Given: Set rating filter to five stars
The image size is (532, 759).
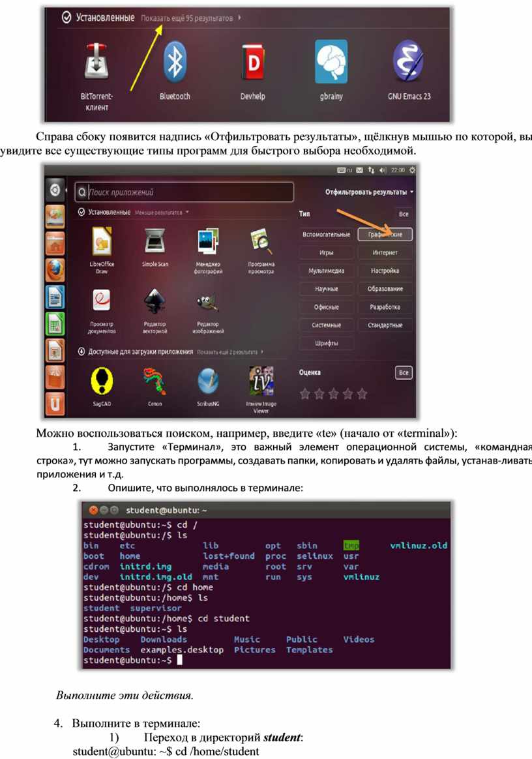Looking at the screenshot, I should [362, 394].
